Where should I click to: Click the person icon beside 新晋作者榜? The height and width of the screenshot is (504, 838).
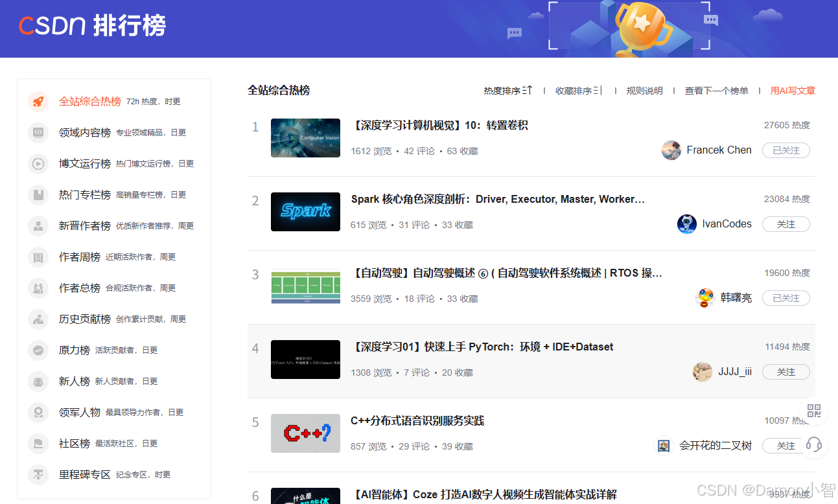click(x=38, y=226)
